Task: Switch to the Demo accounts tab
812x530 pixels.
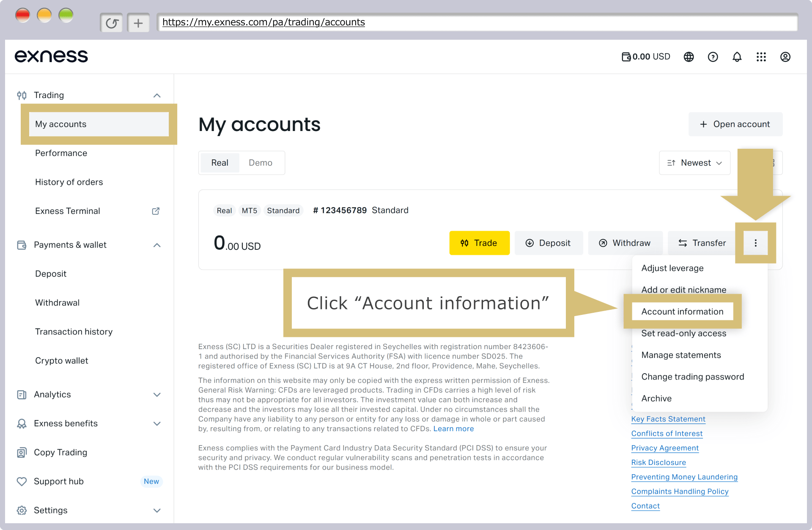Action: tap(261, 163)
